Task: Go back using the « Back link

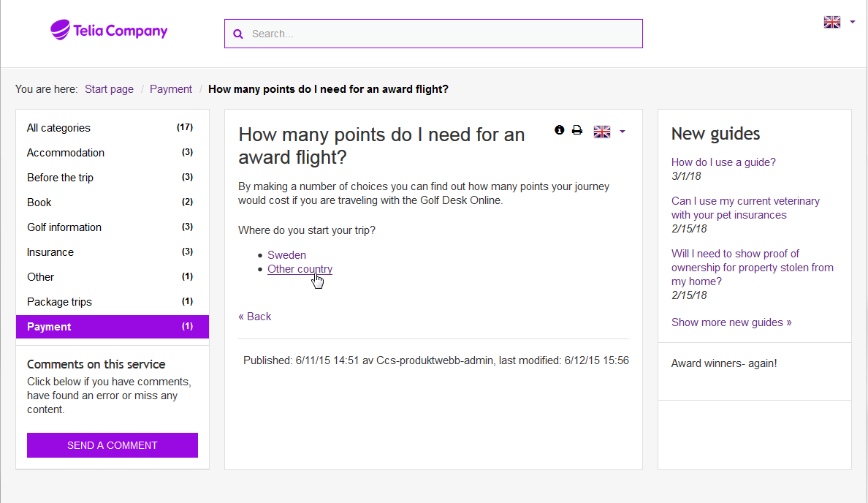Action: [255, 317]
